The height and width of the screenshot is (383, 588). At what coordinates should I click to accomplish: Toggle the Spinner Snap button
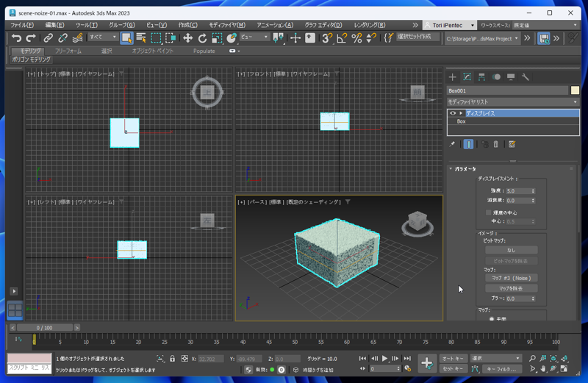371,38
